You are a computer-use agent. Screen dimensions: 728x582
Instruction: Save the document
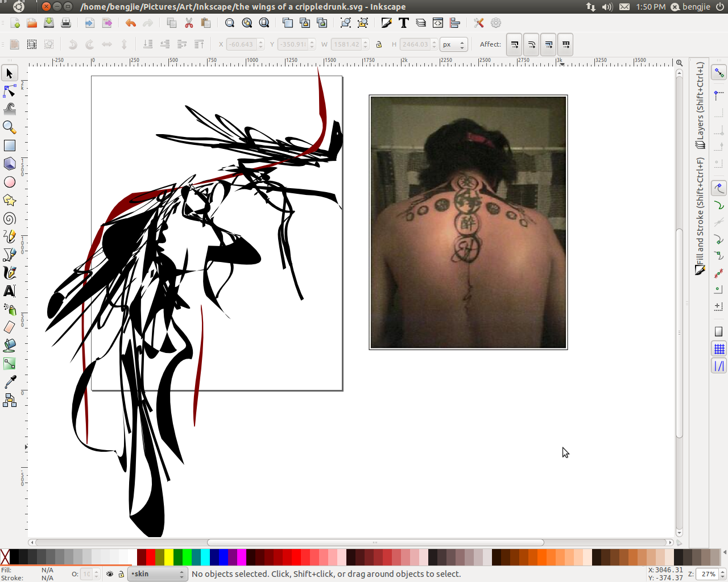(x=49, y=23)
